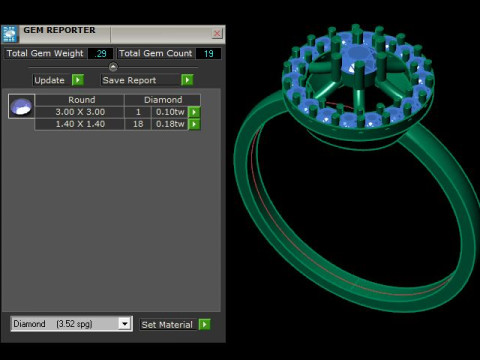Screen dimensions: 480x360
Task: Click quantity 1 cell in 3.00 row
Action: [138, 112]
